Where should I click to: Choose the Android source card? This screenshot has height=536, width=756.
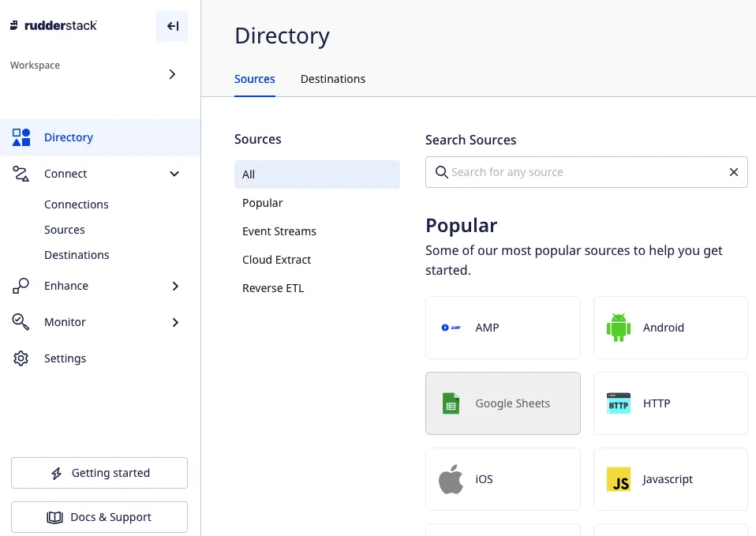[671, 328]
